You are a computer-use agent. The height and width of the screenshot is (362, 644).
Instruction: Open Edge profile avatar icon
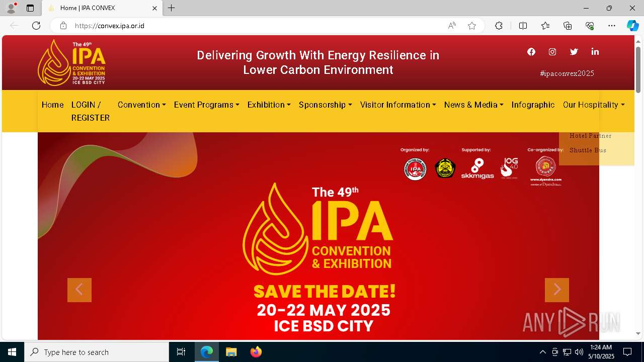point(11,8)
